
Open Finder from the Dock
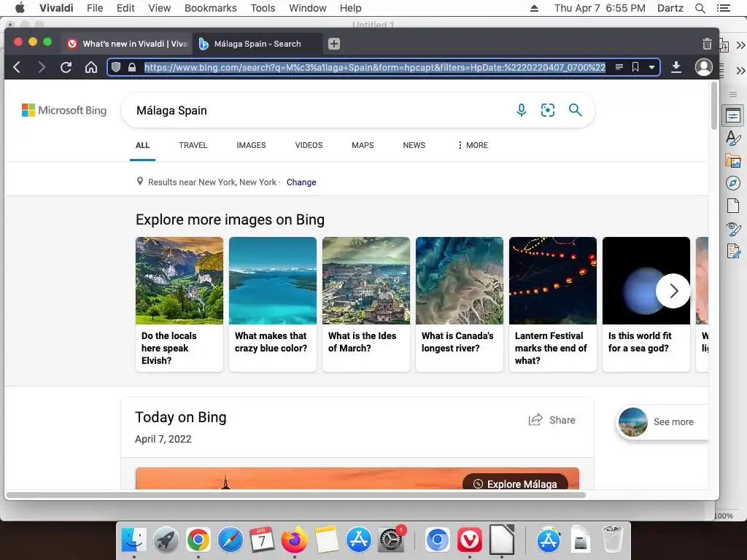tap(134, 540)
